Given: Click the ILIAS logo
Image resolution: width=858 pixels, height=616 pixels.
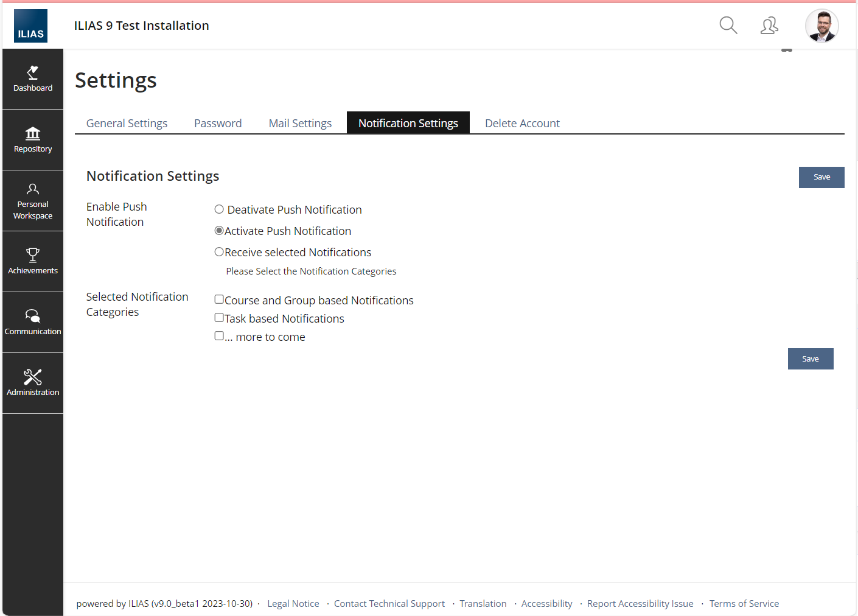Looking at the screenshot, I should tap(30, 26).
